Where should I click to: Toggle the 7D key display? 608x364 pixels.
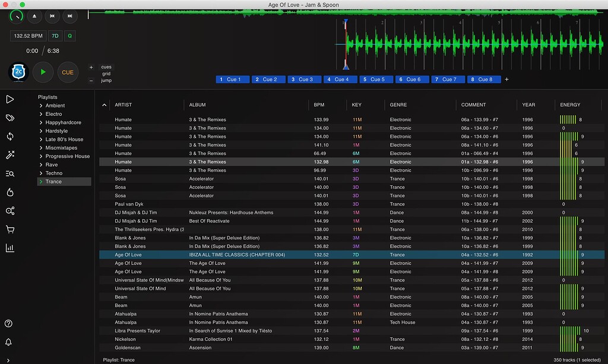click(55, 36)
